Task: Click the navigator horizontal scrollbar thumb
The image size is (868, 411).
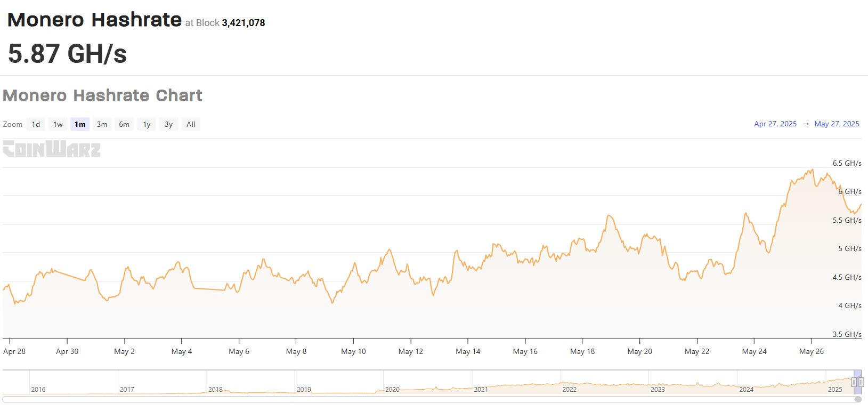Action: (x=858, y=399)
